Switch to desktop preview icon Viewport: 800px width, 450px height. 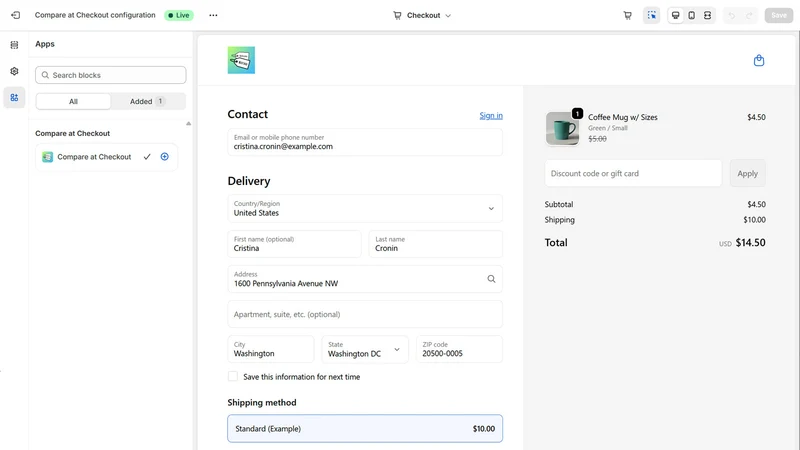click(x=676, y=15)
